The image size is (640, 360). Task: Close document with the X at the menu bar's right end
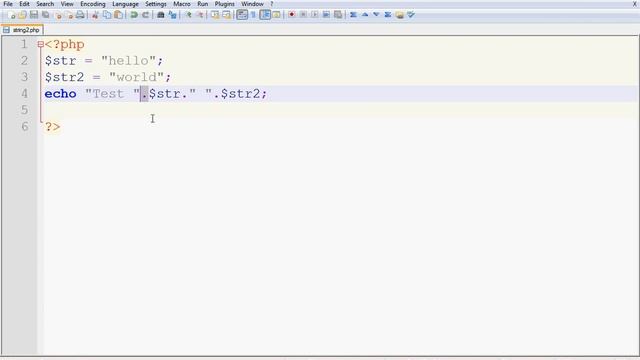tap(635, 4)
